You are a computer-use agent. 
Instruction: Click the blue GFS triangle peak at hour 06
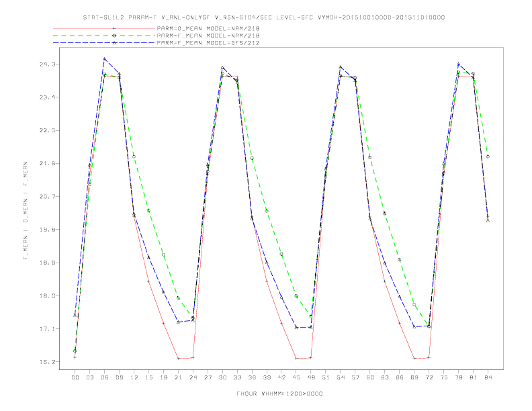click(105, 59)
